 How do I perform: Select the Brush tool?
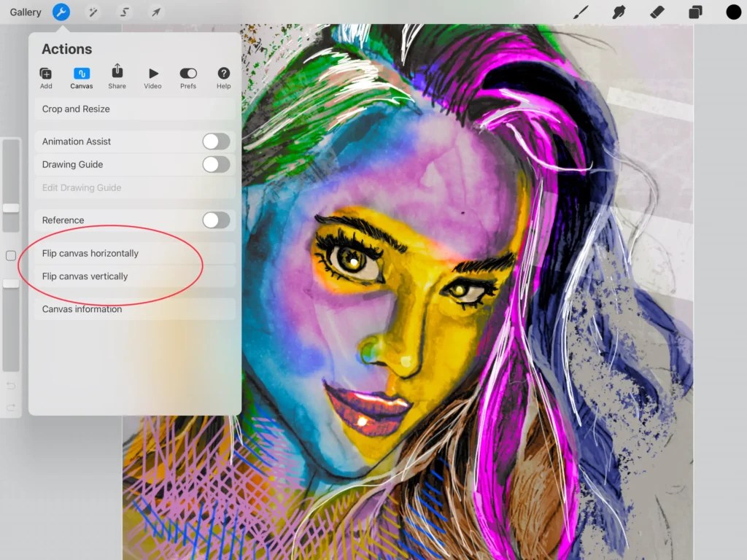pos(580,12)
